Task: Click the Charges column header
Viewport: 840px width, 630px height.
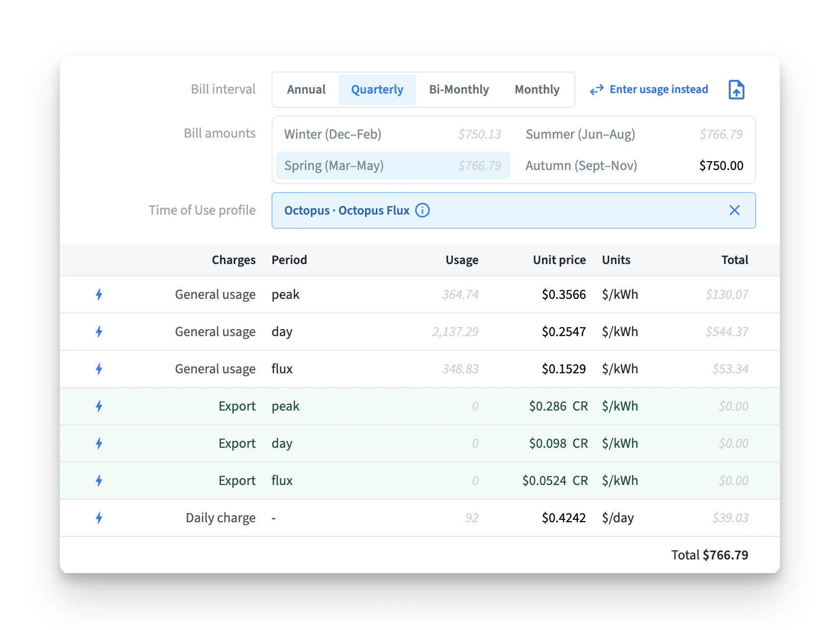Action: pyautogui.click(x=233, y=260)
